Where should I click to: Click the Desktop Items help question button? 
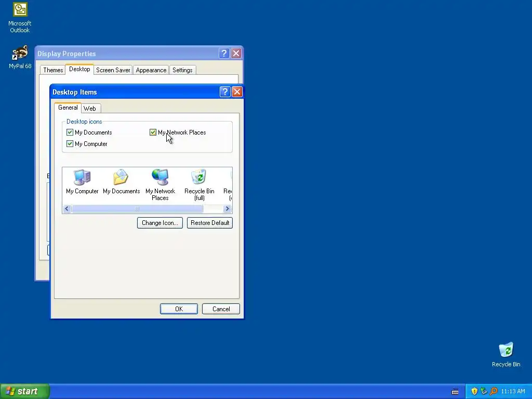point(225,91)
